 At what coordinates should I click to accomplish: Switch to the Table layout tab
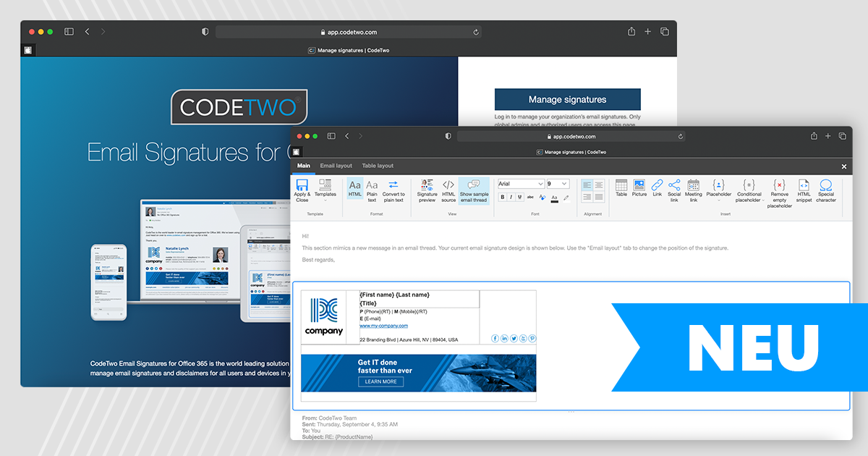pos(377,165)
